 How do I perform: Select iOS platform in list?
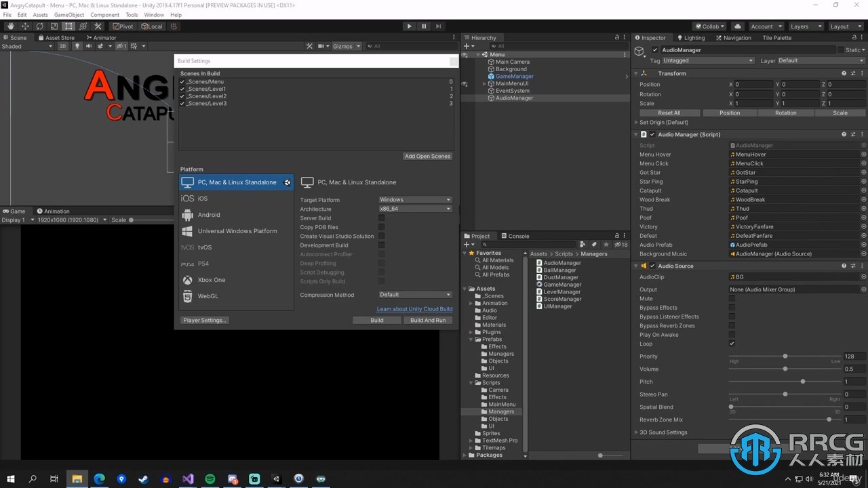(236, 199)
